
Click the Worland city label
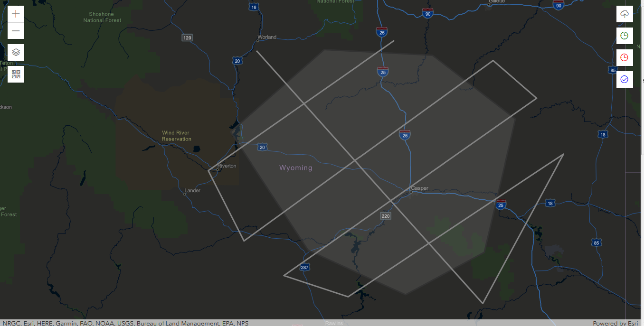(267, 37)
